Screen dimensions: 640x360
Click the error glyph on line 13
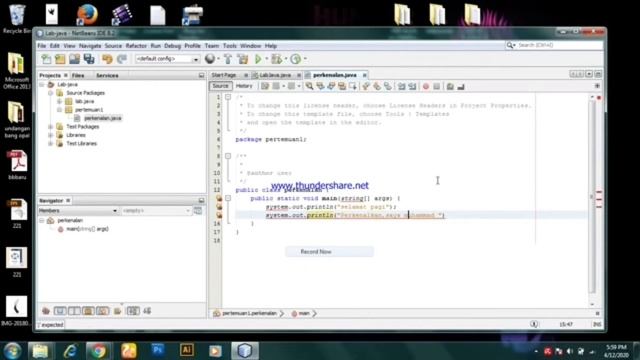[219, 198]
